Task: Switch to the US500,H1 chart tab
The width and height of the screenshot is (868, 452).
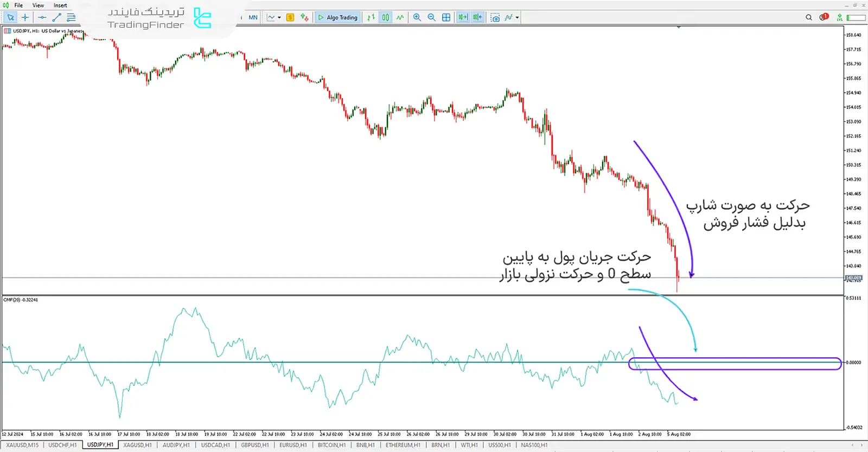Action: click(499, 445)
